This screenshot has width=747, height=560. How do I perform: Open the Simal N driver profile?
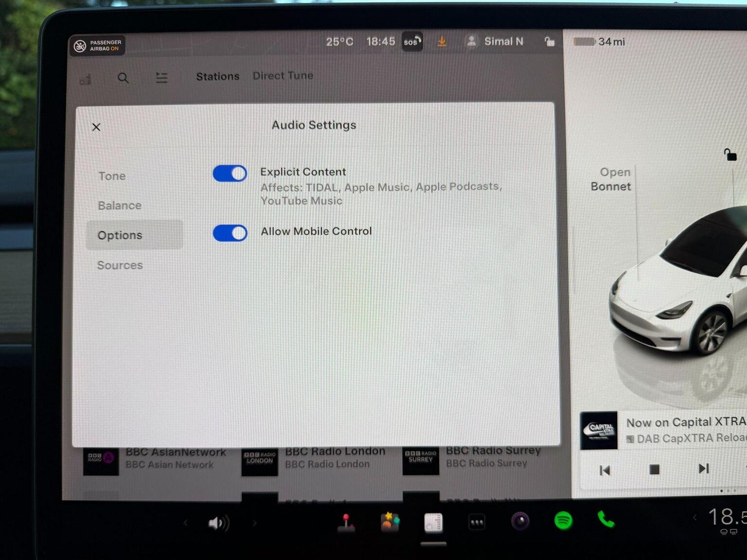tap(495, 42)
